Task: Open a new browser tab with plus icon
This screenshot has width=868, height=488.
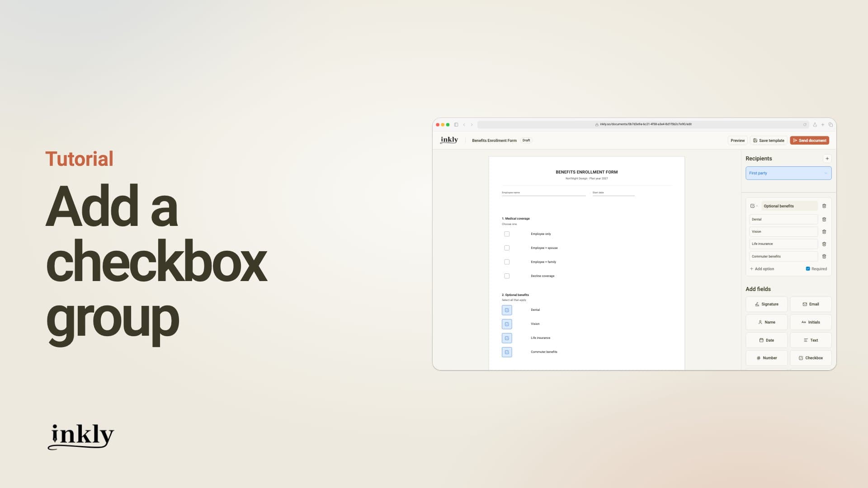Action: [x=823, y=125]
